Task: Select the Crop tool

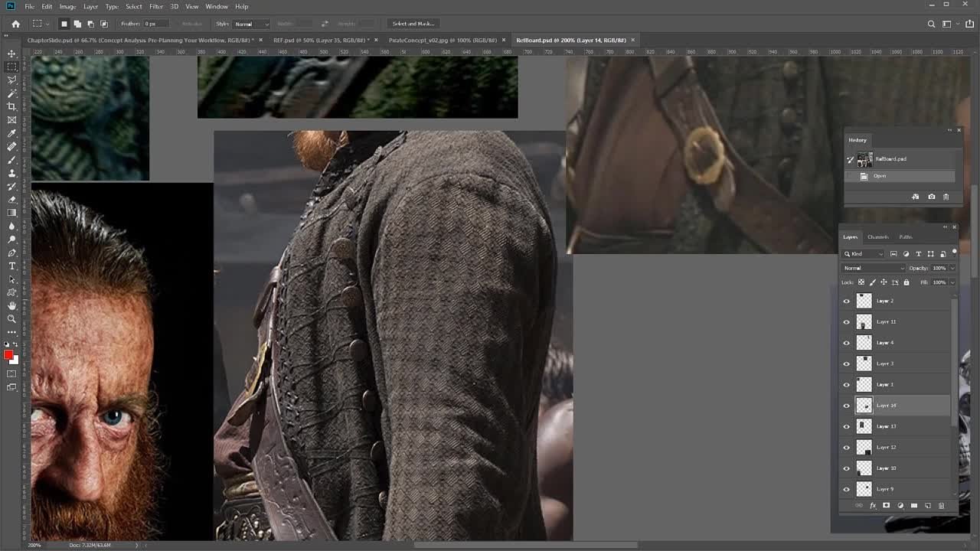Action: pyautogui.click(x=11, y=106)
